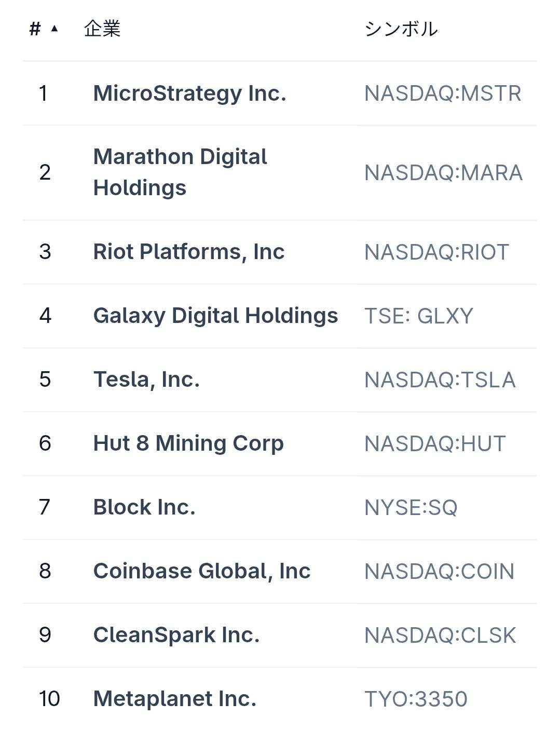Select Block Inc. company name

pyautogui.click(x=144, y=507)
